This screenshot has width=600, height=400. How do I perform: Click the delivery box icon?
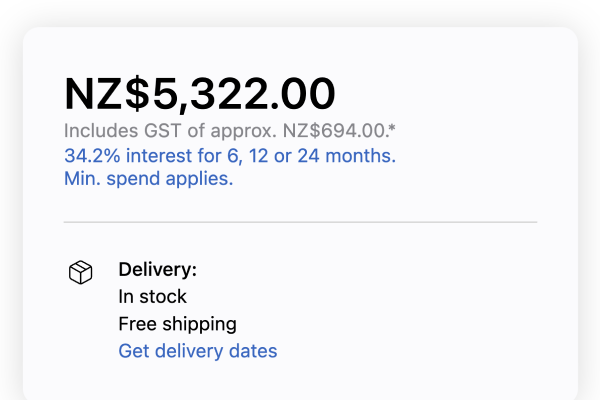click(x=81, y=272)
